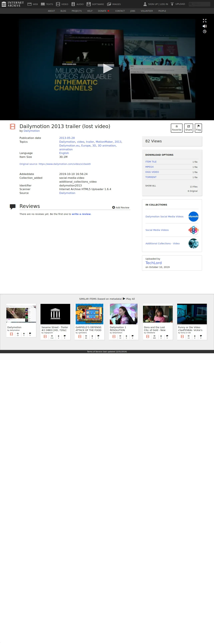The height and width of the screenshot is (644, 214).
Task: Open Dora and the Lost City thumbnail
Action: (x=158, y=314)
